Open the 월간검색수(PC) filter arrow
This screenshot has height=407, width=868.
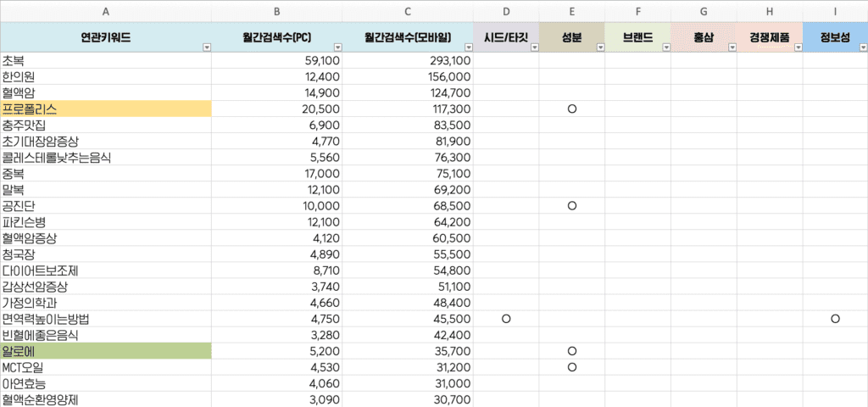(x=337, y=47)
